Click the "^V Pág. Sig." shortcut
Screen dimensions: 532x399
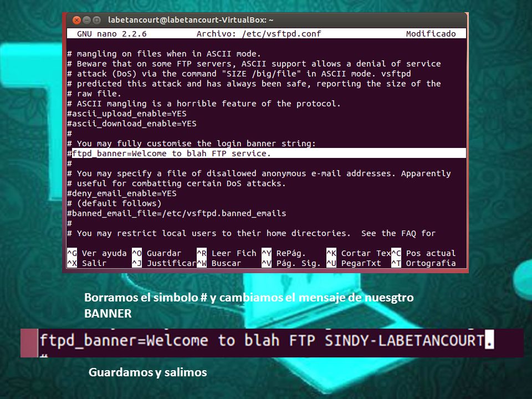click(x=291, y=263)
